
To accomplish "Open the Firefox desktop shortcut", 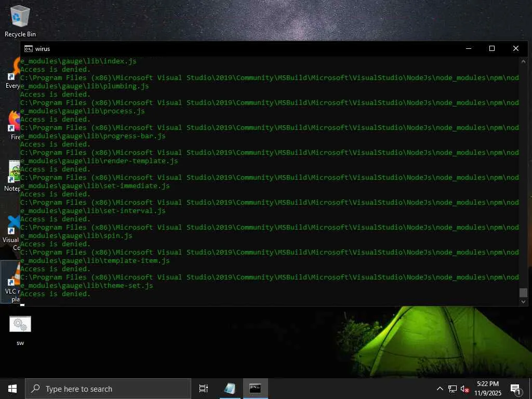I will [x=14, y=125].
